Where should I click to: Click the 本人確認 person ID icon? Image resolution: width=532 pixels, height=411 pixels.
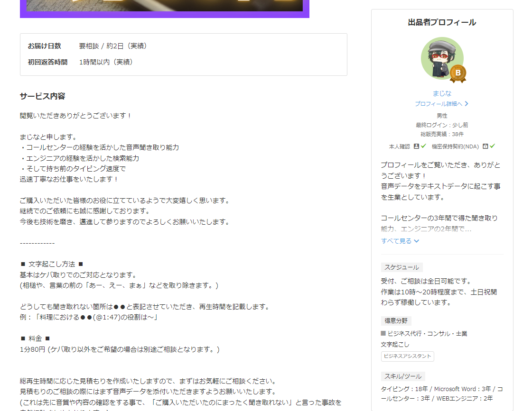point(416,146)
